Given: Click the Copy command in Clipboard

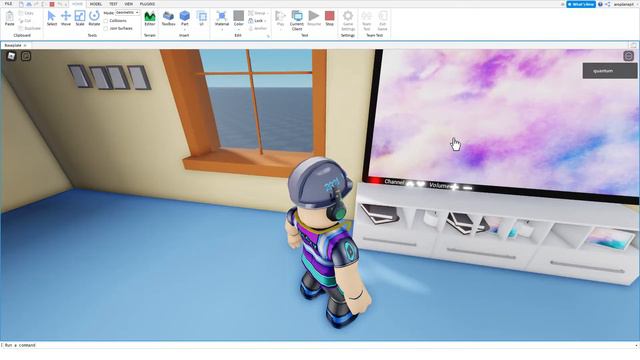Looking at the screenshot, I should [26, 13].
